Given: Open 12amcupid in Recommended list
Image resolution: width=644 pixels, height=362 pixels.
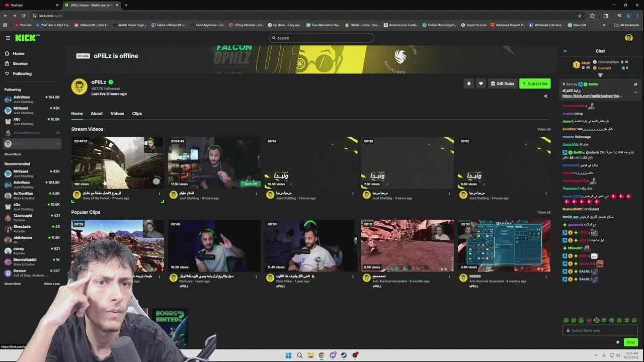Looking at the screenshot, I should click(32, 218).
